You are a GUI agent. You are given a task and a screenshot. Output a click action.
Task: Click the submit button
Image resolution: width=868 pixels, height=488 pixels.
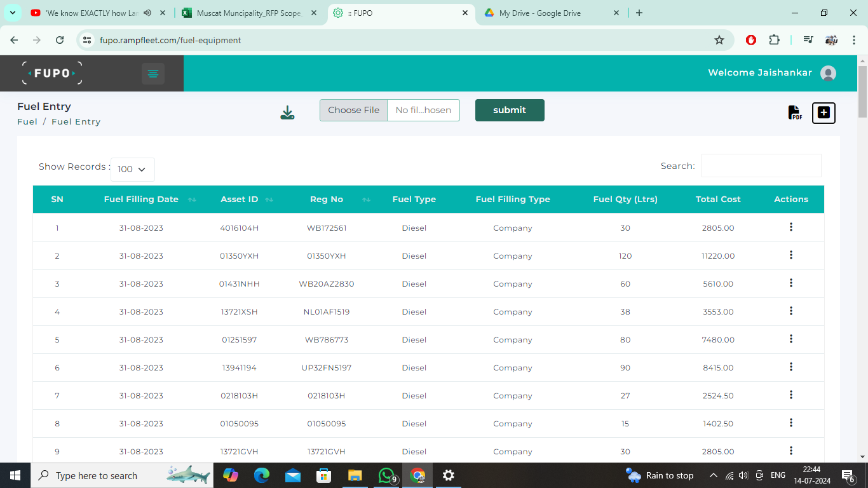(x=510, y=110)
